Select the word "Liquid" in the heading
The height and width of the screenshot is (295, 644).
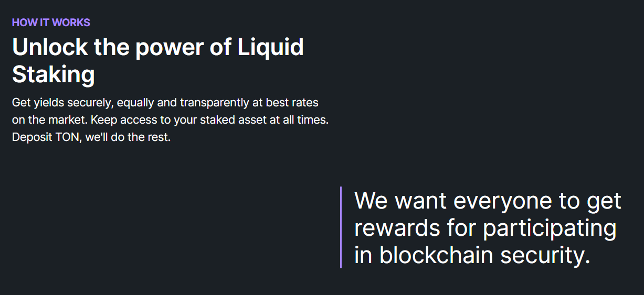270,48
